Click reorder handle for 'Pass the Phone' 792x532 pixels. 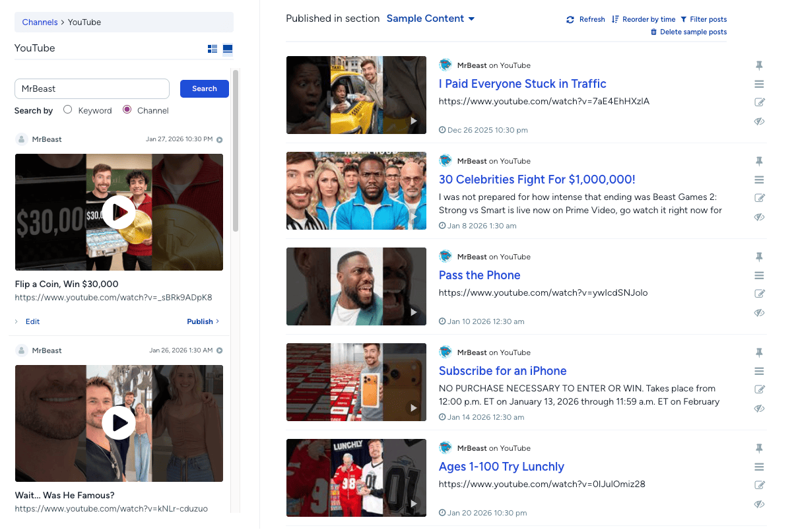click(759, 275)
